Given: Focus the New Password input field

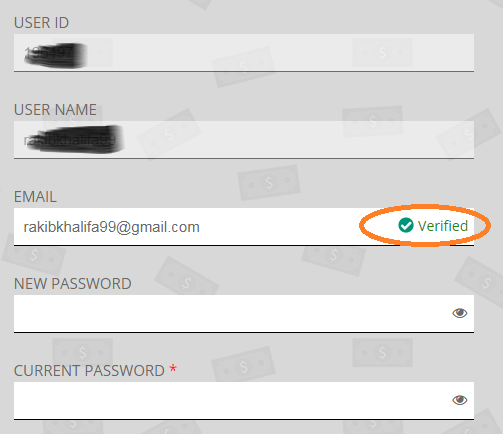Looking at the screenshot, I should [x=244, y=314].
